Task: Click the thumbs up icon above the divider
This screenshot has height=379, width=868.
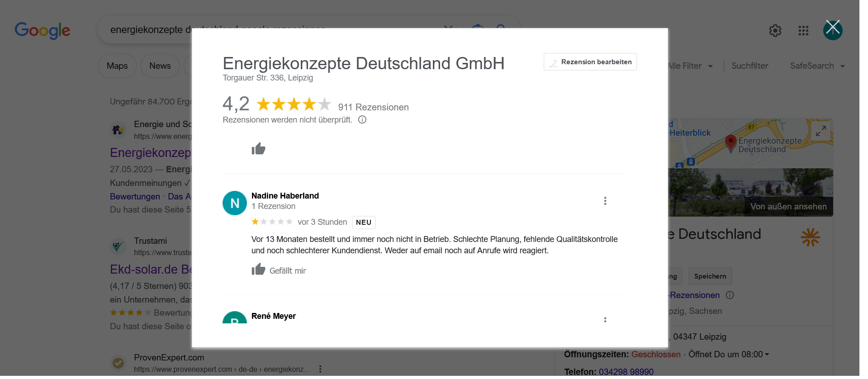Action: point(258,149)
